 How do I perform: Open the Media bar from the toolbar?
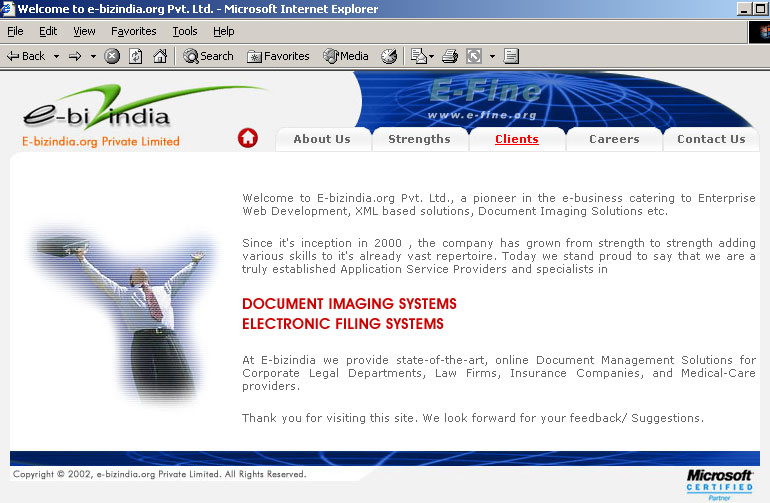[x=346, y=56]
